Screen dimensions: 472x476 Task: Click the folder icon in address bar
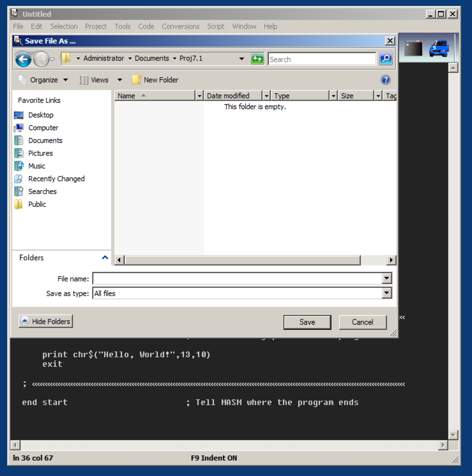(x=66, y=58)
